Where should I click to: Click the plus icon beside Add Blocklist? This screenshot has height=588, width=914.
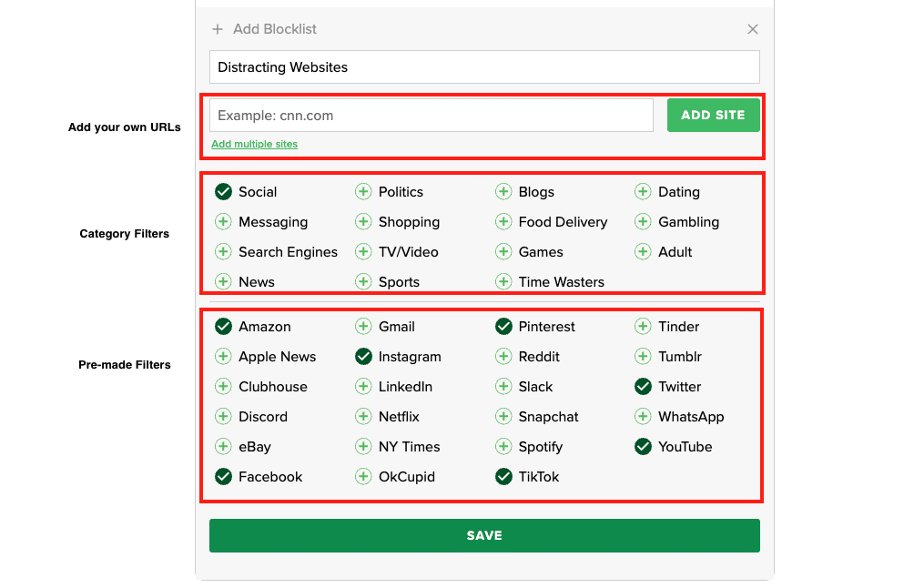tap(218, 29)
